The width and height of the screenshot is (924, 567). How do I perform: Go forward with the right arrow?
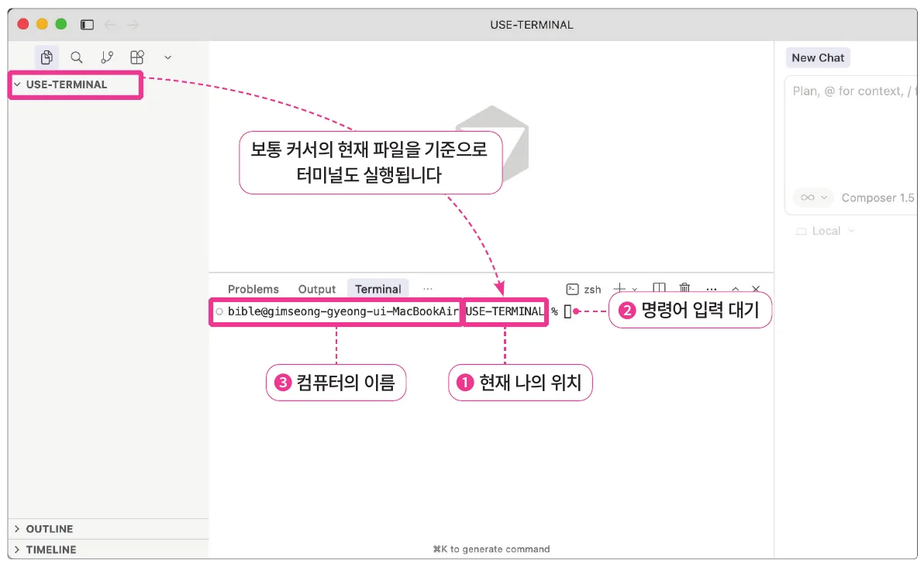point(133,25)
